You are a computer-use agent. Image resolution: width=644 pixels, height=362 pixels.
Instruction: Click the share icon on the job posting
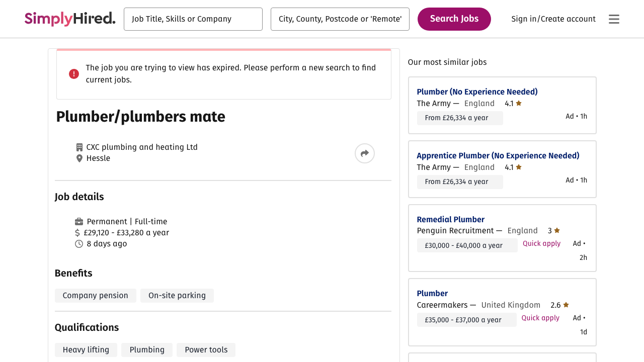[364, 153]
